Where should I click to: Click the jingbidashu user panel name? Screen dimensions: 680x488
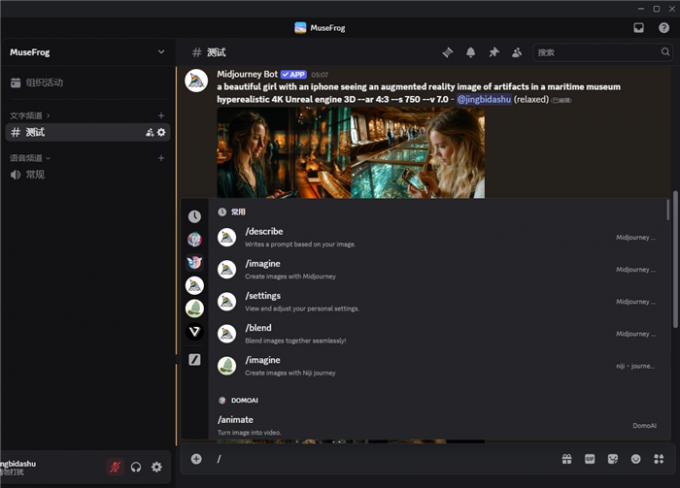pos(18,464)
